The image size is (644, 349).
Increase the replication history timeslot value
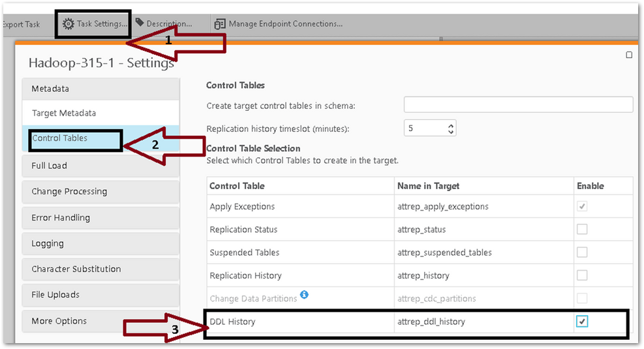(x=451, y=124)
